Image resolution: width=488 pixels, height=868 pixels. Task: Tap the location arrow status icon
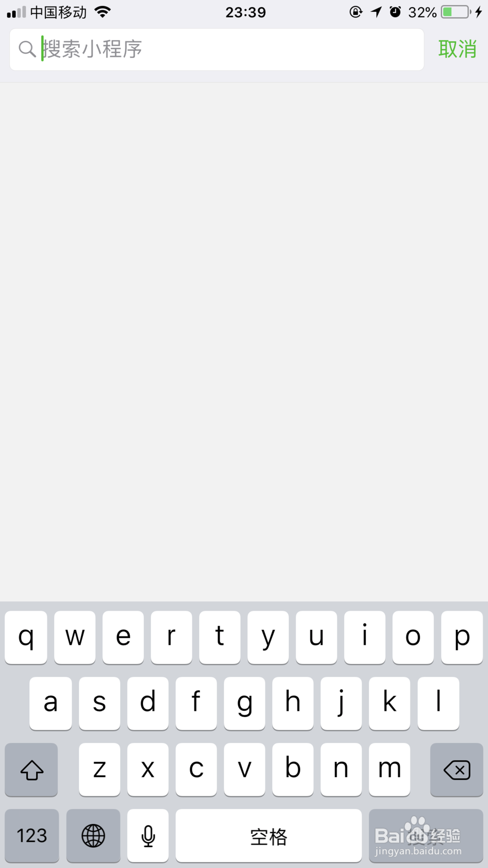pos(376,12)
